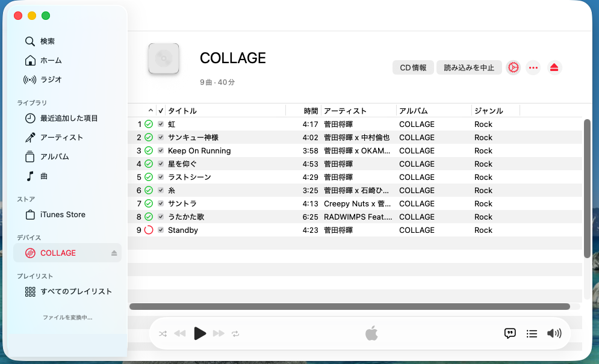Click the red import settings gear icon
599x364 pixels.
click(x=513, y=67)
